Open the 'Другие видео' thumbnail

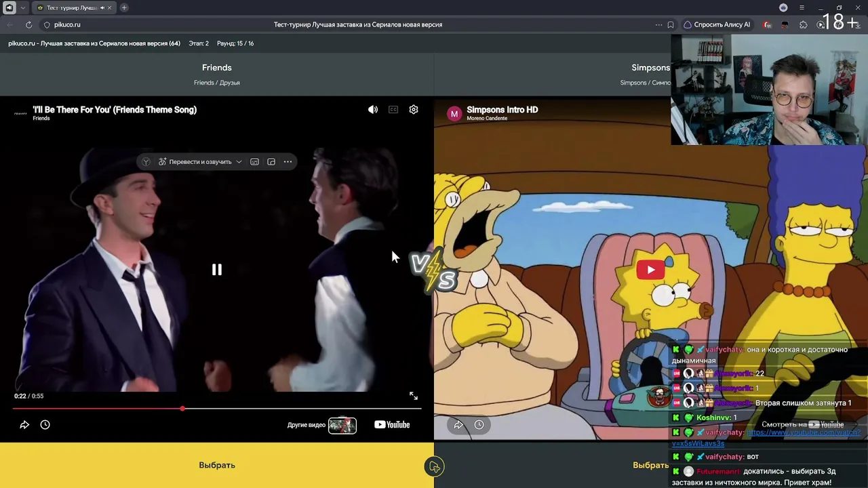coord(342,425)
